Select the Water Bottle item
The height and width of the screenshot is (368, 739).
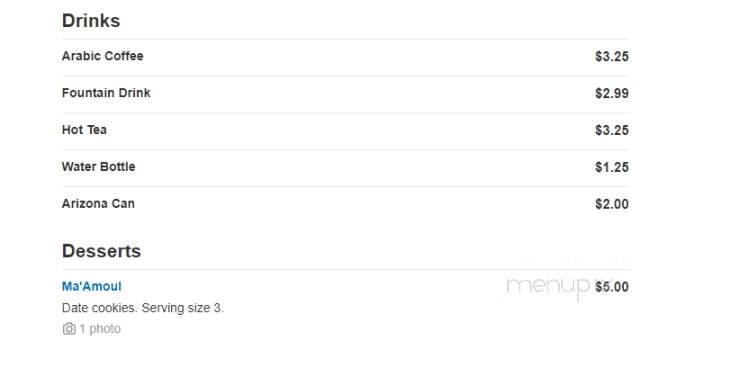point(99,167)
